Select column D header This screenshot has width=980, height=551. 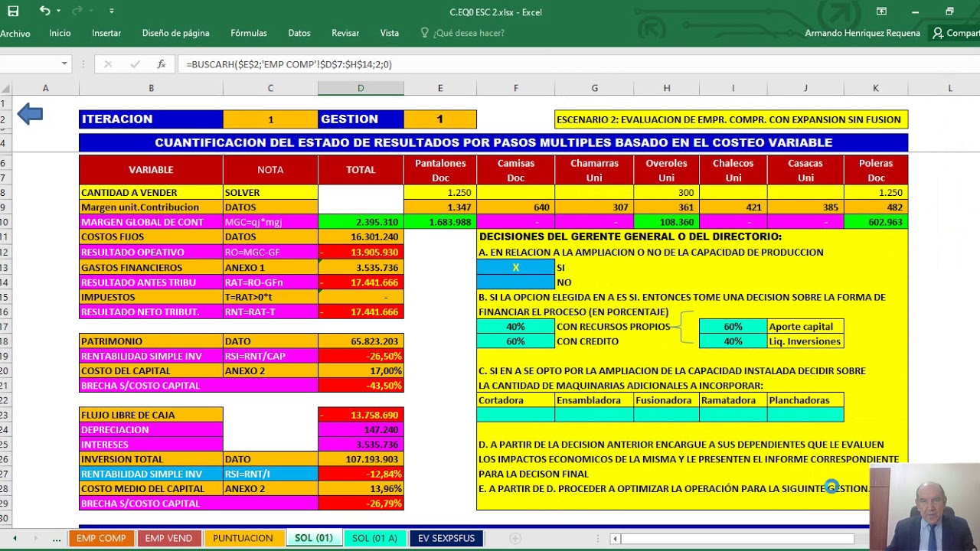pyautogui.click(x=361, y=89)
